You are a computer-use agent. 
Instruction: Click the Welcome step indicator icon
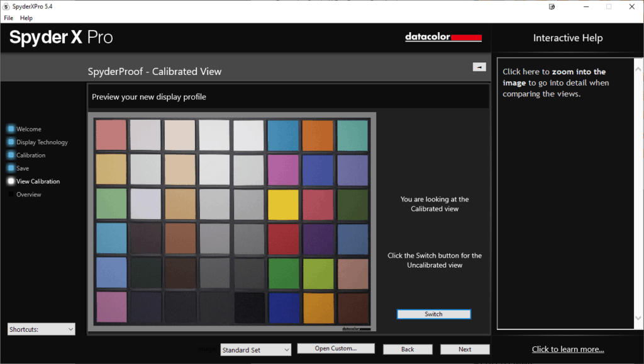point(11,129)
